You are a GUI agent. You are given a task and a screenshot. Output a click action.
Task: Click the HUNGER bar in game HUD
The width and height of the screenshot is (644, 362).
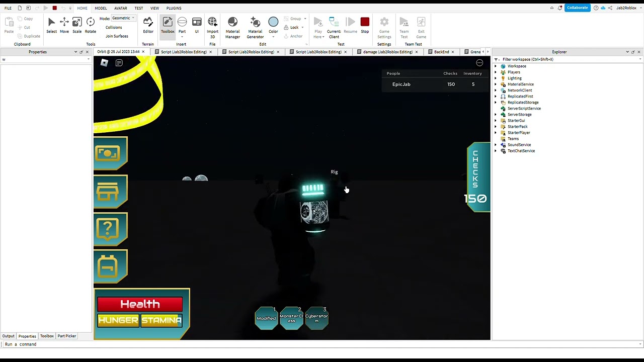(x=118, y=320)
